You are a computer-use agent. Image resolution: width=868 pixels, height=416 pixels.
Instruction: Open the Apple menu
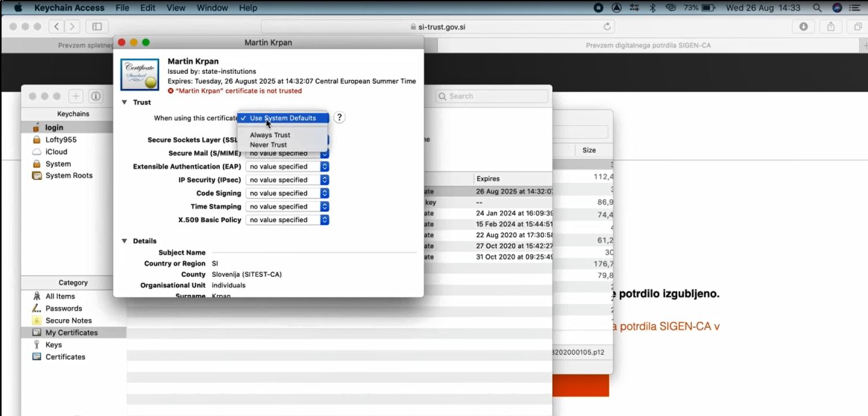(17, 8)
